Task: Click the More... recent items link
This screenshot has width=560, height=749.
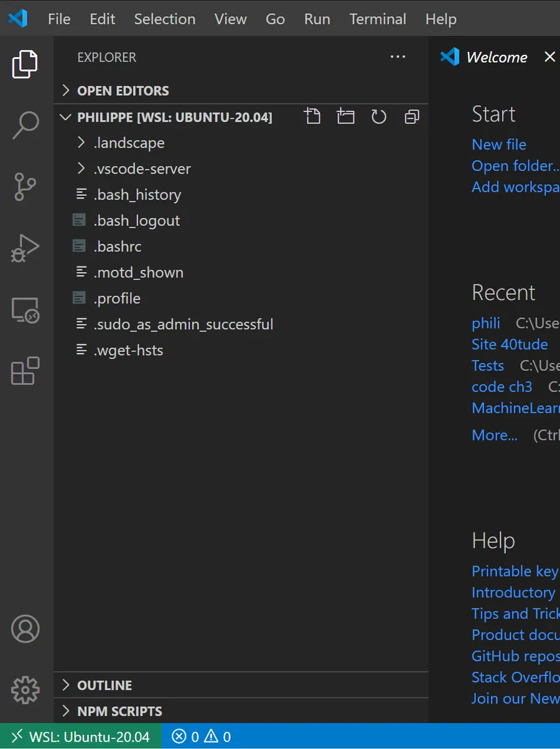Action: point(495,435)
